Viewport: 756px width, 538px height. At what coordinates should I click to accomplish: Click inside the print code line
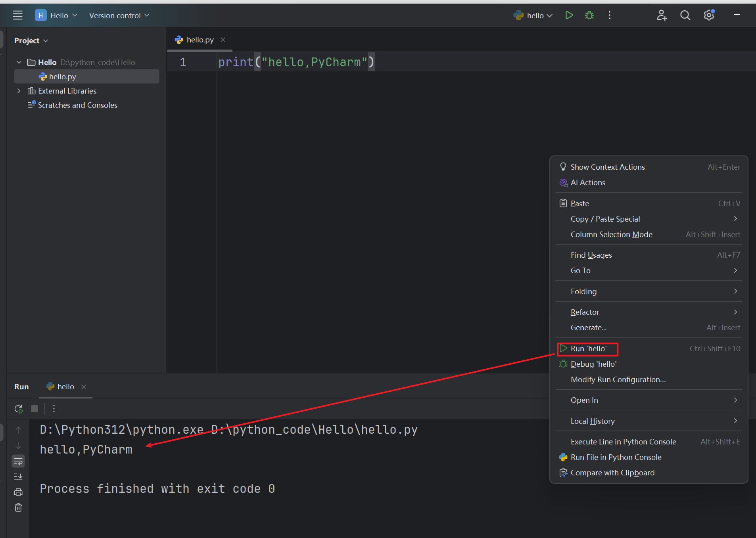coord(296,62)
